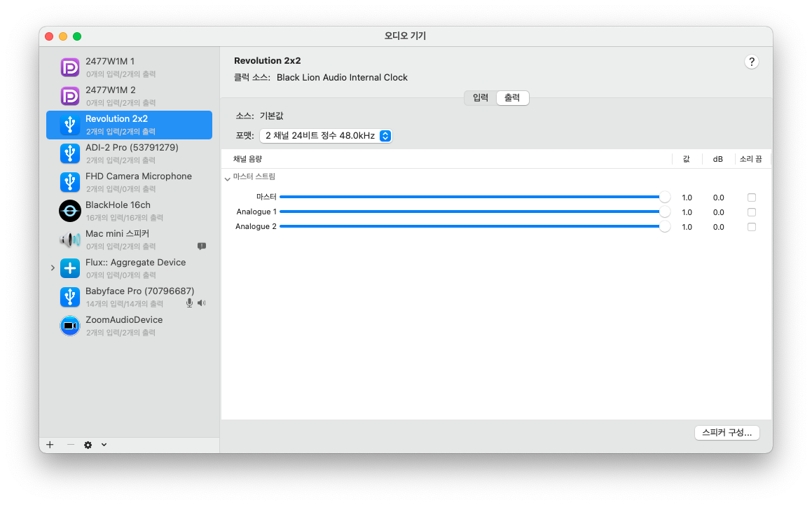Screen dimensions: 812x505
Task: Open 스피커 구성... button
Action: [727, 433]
